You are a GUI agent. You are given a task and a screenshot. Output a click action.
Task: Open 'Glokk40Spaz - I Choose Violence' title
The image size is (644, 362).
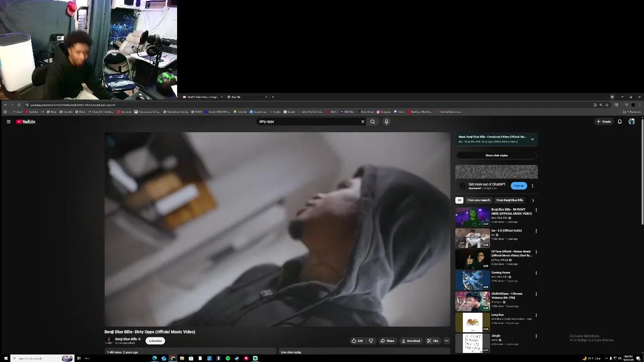click(x=507, y=296)
